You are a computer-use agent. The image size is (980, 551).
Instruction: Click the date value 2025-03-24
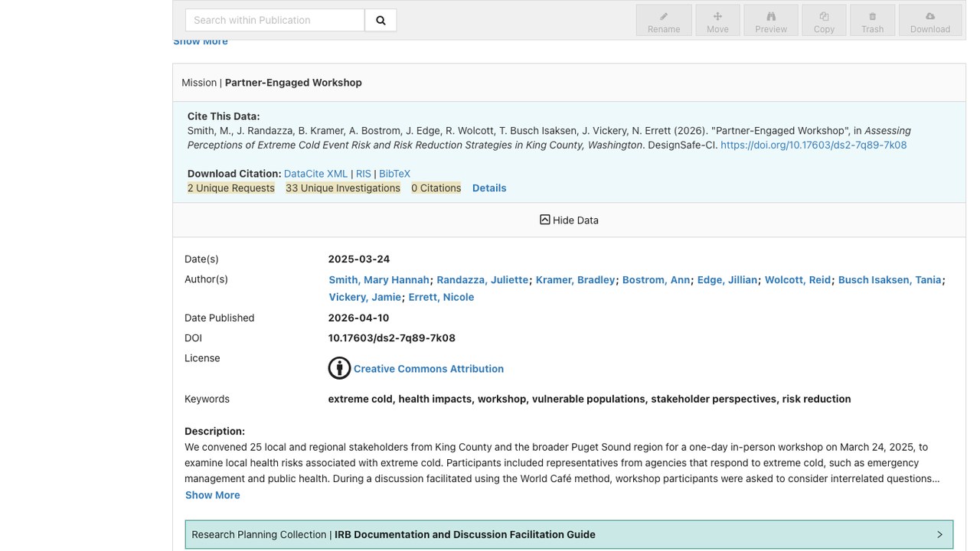coord(359,259)
